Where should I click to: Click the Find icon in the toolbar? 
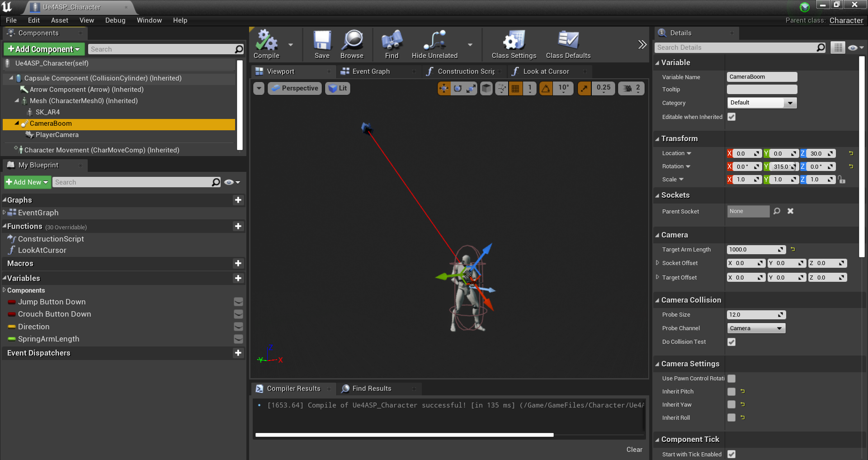click(x=391, y=43)
